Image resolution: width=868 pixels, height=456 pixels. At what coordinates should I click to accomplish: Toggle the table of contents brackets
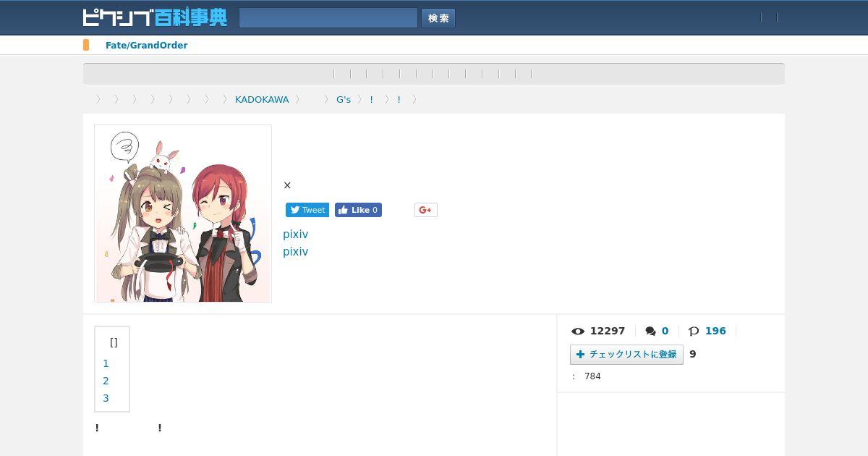tap(114, 342)
